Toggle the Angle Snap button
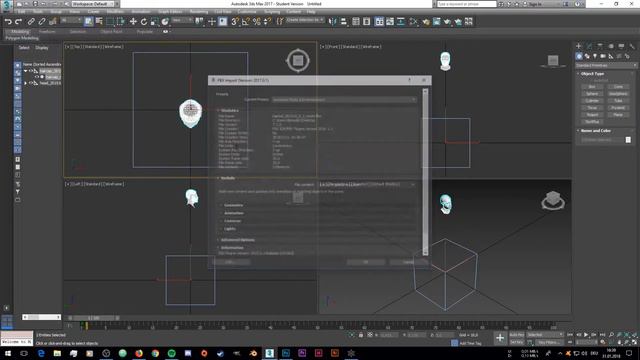 246,22
